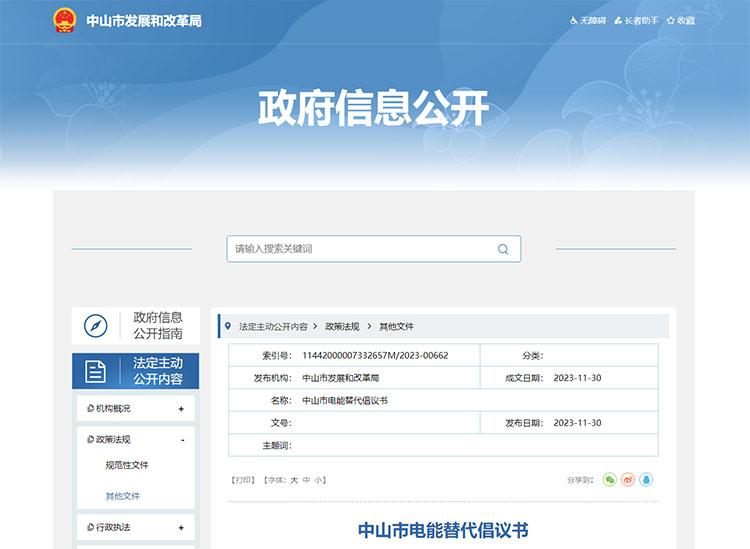Share the page to WeChat
This screenshot has height=549, width=750.
click(x=610, y=480)
